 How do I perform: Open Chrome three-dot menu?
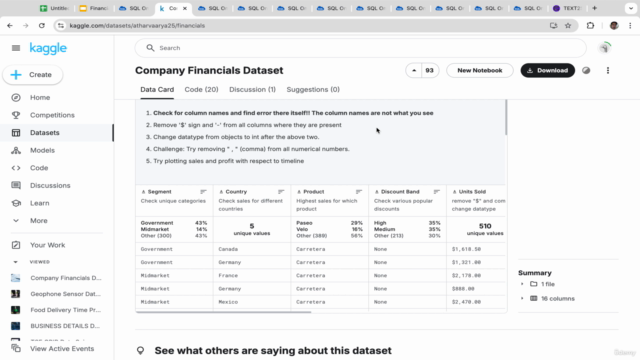pyautogui.click(x=630, y=25)
